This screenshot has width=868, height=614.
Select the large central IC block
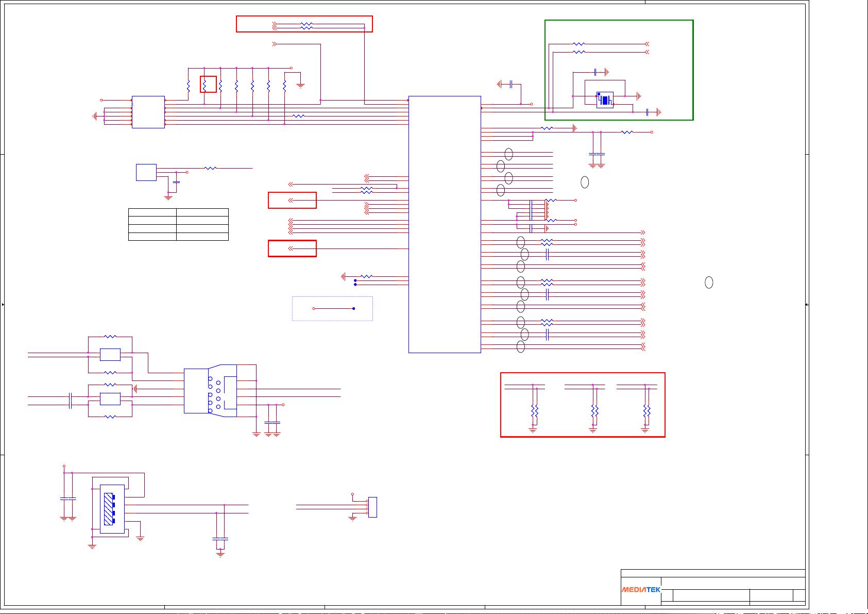click(444, 224)
